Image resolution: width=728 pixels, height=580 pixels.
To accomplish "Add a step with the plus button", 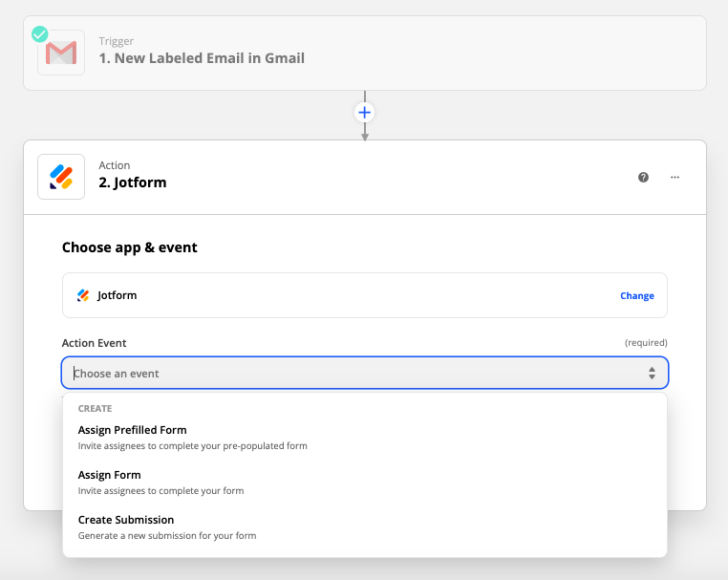I will 364,113.
